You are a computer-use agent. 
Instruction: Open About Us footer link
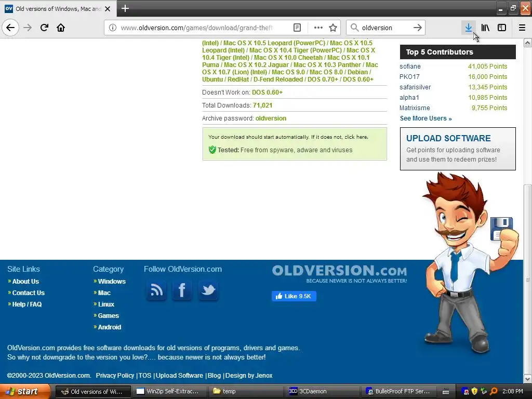pos(25,282)
